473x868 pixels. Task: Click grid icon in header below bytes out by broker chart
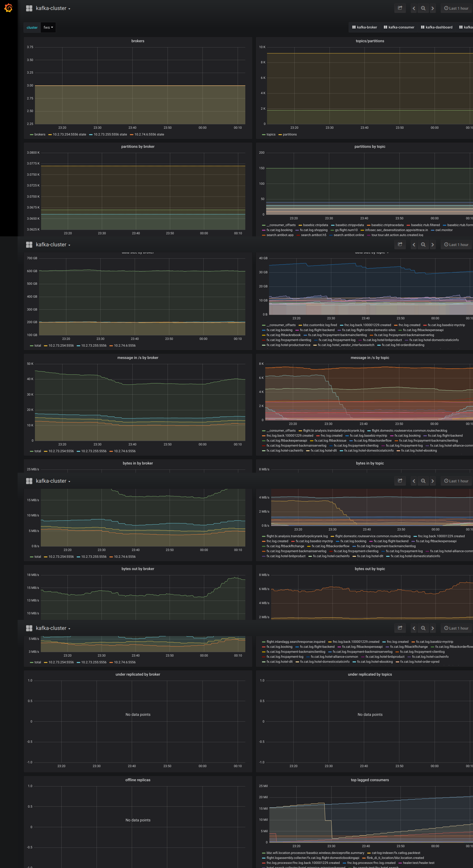29,628
